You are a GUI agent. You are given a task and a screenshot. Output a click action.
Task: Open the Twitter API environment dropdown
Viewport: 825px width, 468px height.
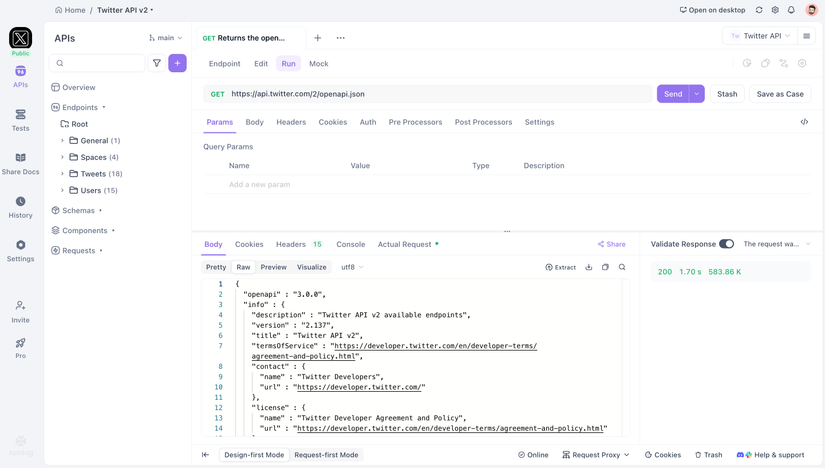[x=760, y=36]
